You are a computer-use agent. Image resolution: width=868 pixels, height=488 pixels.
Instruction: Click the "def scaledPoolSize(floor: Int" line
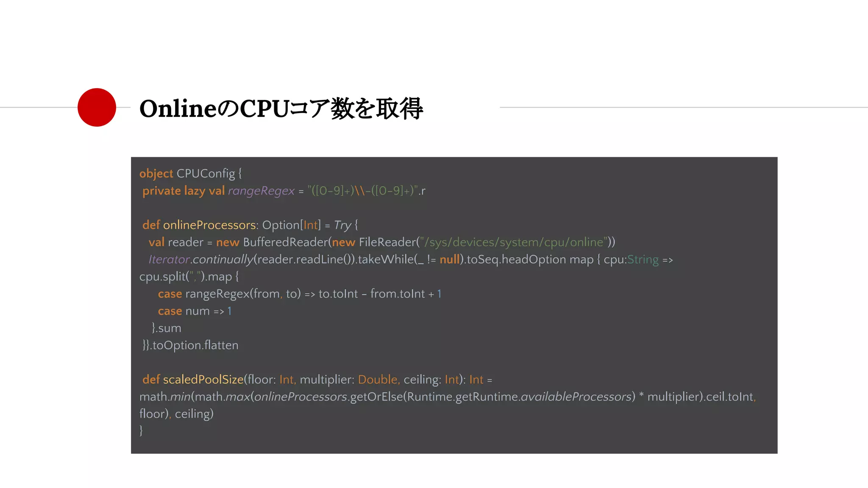(x=317, y=380)
